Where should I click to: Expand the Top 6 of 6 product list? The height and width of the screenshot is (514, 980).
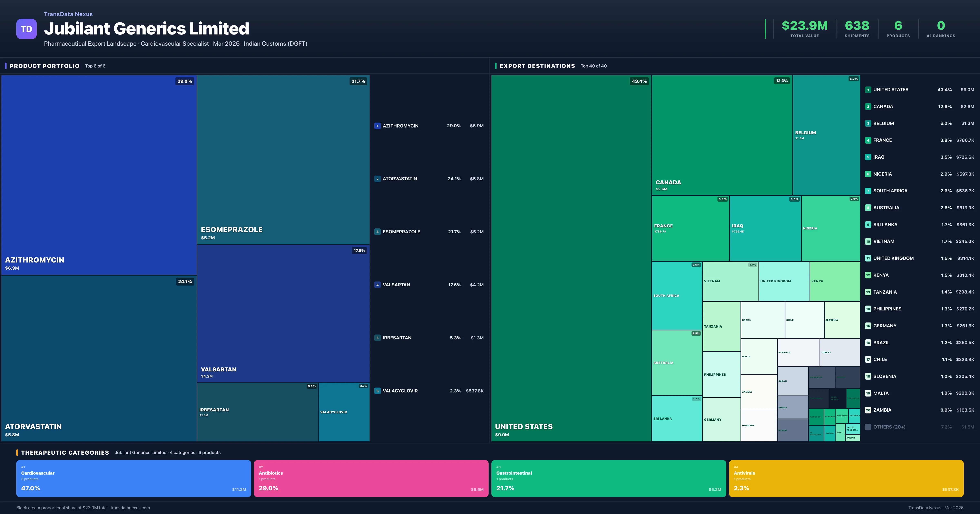(95, 66)
